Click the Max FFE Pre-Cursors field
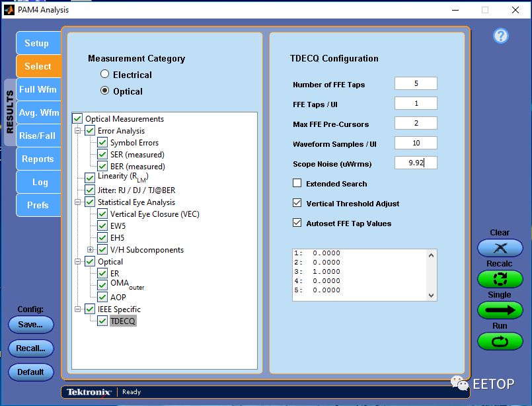 click(416, 123)
